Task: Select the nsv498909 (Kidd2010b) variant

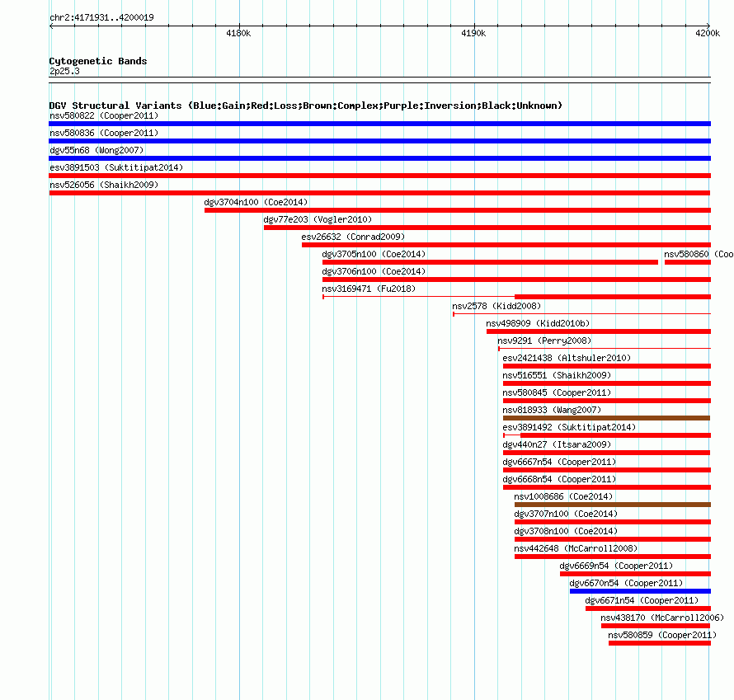Action: (x=538, y=323)
